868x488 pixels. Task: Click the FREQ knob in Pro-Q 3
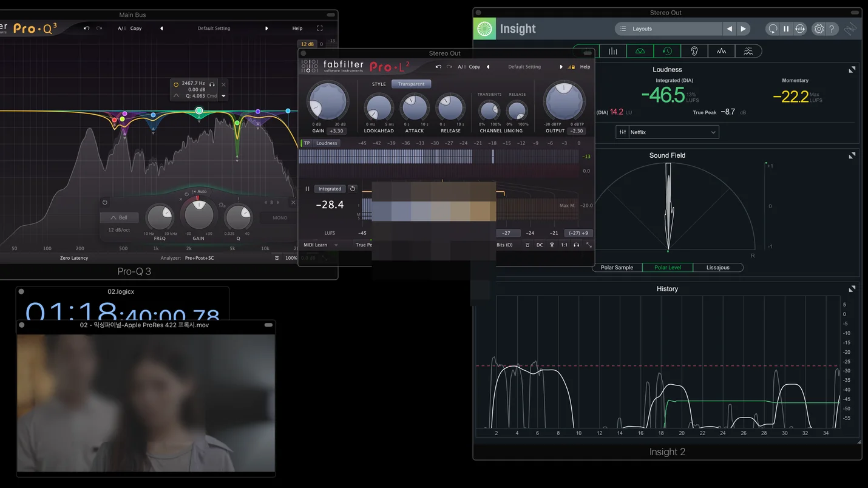160,217
